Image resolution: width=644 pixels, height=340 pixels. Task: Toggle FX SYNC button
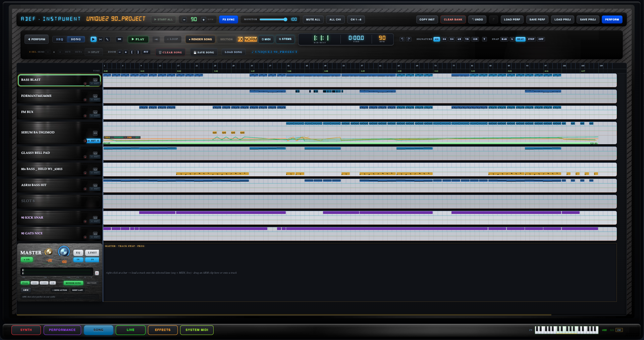228,19
